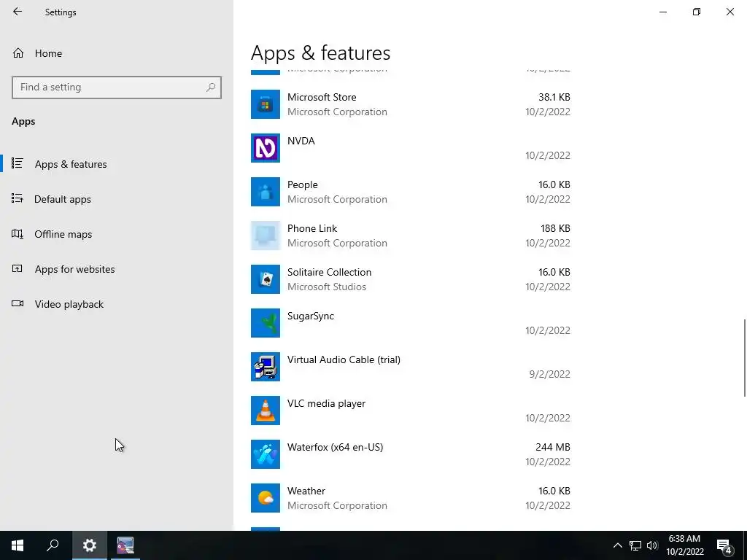Click the Default apps sidebar icon
Viewport: 747px width, 560px height.
(x=18, y=198)
